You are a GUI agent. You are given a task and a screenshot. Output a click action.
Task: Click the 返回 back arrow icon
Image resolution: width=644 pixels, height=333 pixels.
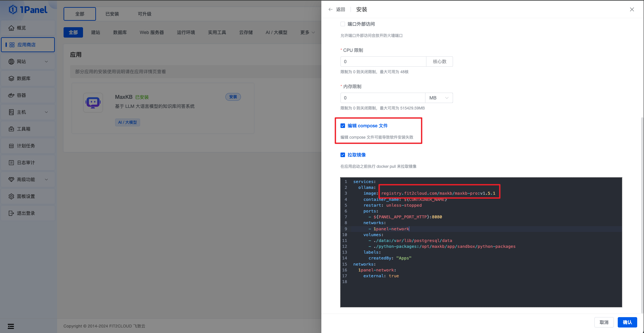330,9
